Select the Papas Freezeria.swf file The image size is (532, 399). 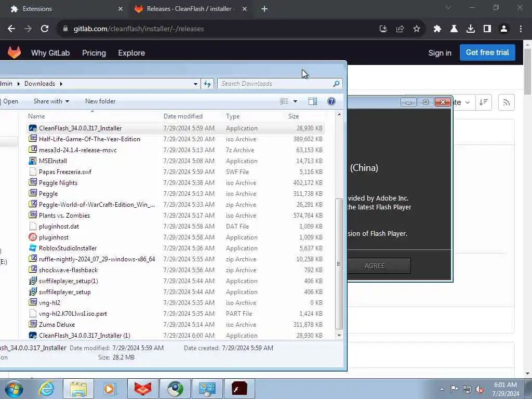pos(175,171)
